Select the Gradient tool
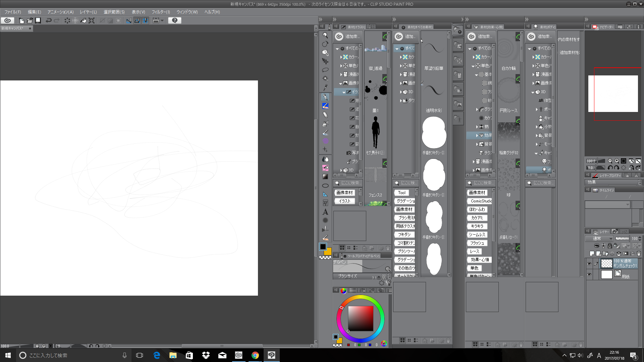644x362 pixels. 325,177
